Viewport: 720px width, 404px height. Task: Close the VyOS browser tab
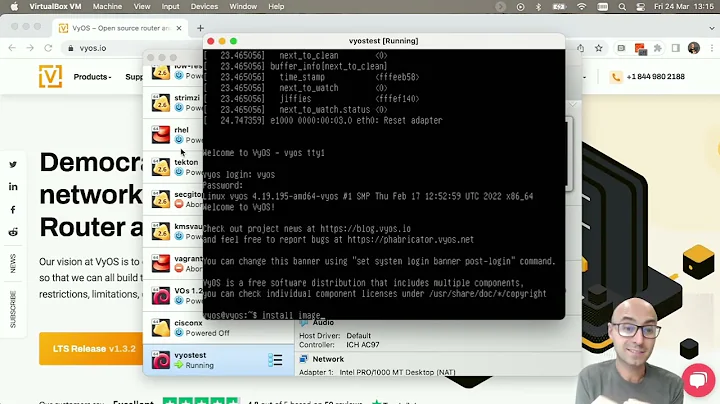pos(179,28)
